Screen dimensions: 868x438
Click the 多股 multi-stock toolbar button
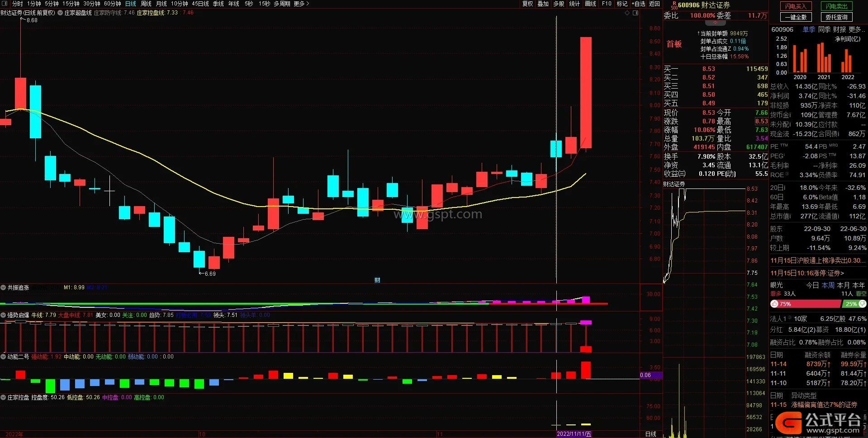pos(559,4)
